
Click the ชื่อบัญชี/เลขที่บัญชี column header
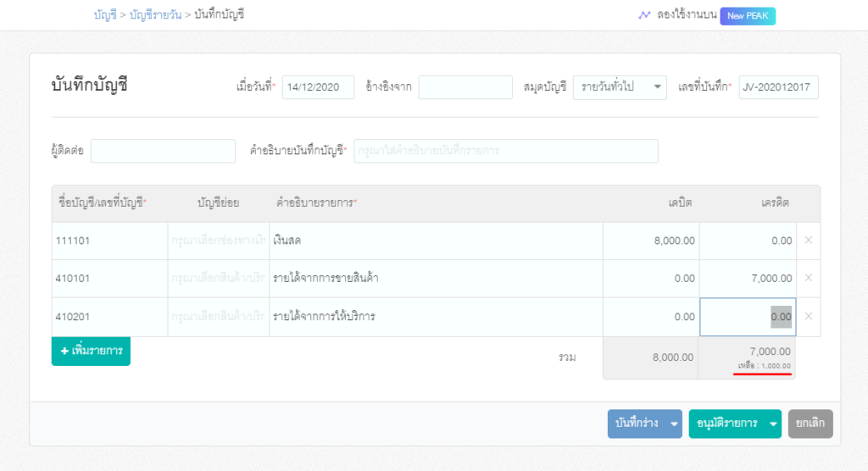click(x=103, y=202)
